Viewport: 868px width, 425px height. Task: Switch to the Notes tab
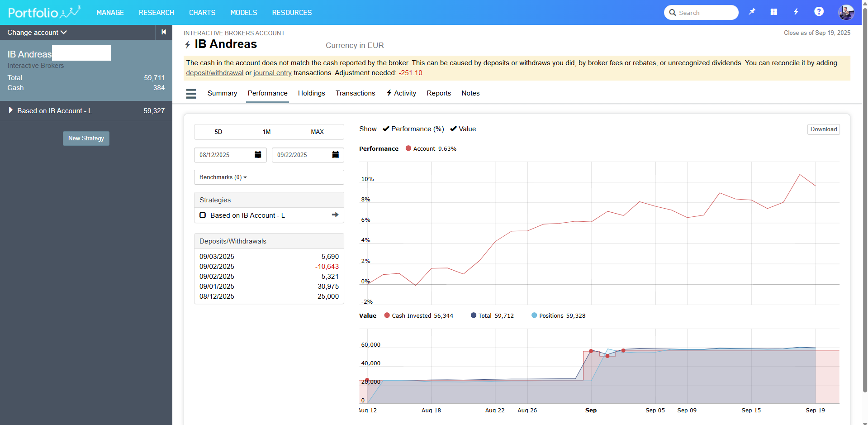470,93
